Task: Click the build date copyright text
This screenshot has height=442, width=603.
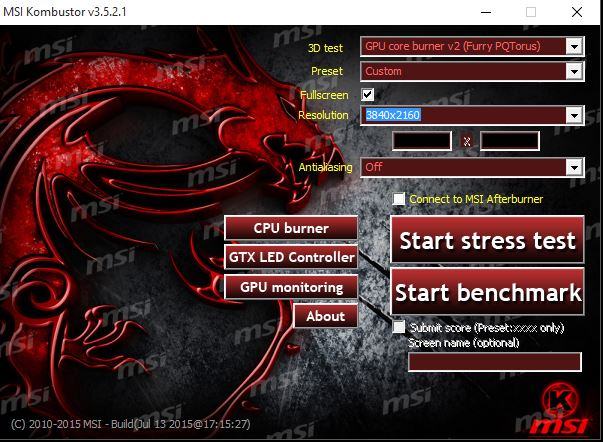Action: [130, 424]
